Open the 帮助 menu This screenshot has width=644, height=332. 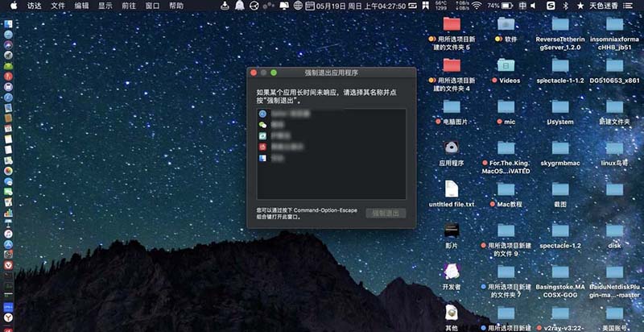pos(176,6)
